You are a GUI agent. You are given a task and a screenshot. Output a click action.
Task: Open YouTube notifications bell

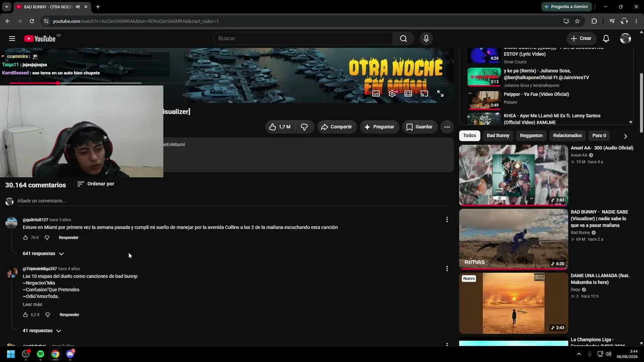point(606,39)
